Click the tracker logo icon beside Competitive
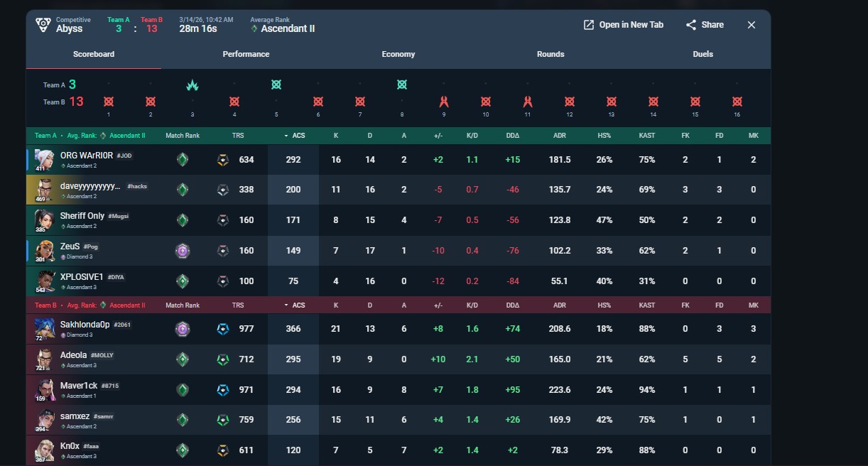 [x=43, y=25]
